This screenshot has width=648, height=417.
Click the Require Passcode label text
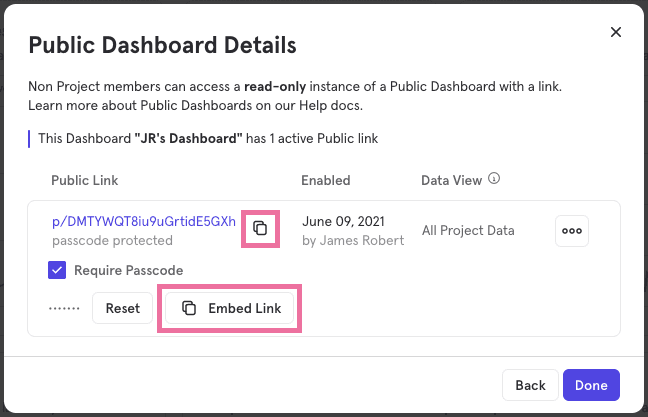129,270
